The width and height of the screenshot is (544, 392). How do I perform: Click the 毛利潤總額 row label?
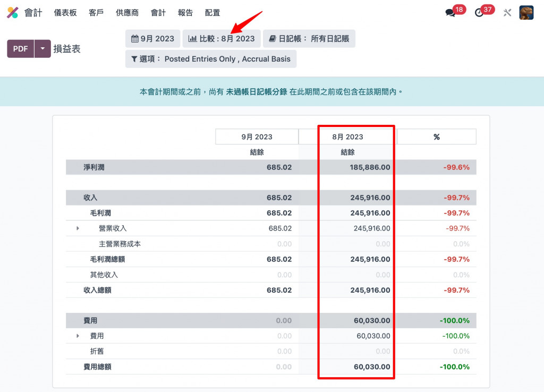pyautogui.click(x=107, y=259)
